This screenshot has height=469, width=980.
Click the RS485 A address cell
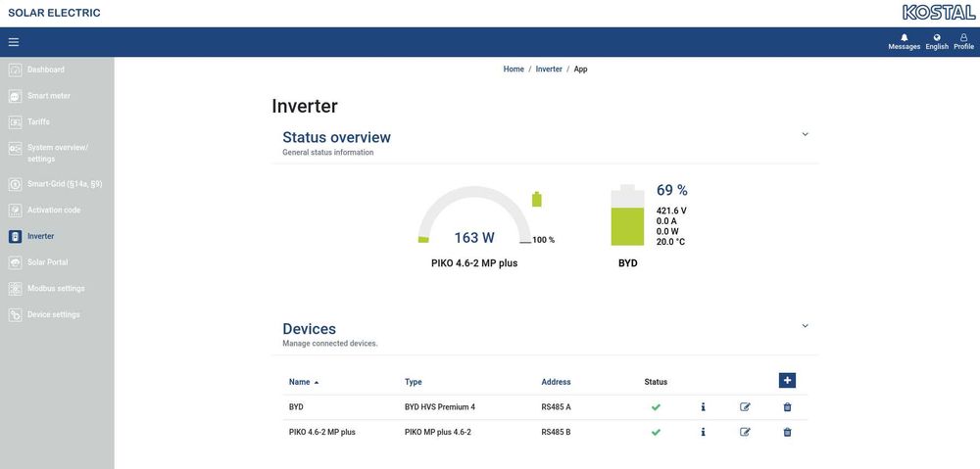tap(556, 407)
